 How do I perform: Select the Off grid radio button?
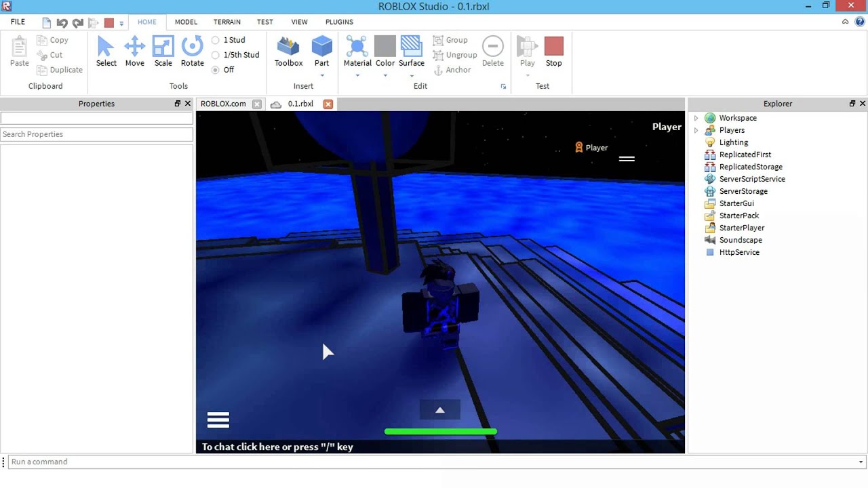216,70
